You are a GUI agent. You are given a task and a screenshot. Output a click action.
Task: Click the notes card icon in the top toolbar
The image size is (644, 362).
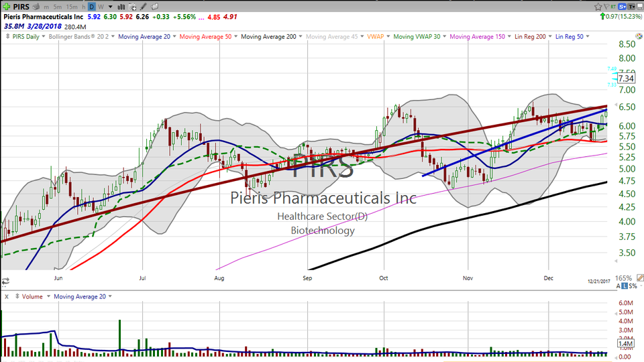154,7
